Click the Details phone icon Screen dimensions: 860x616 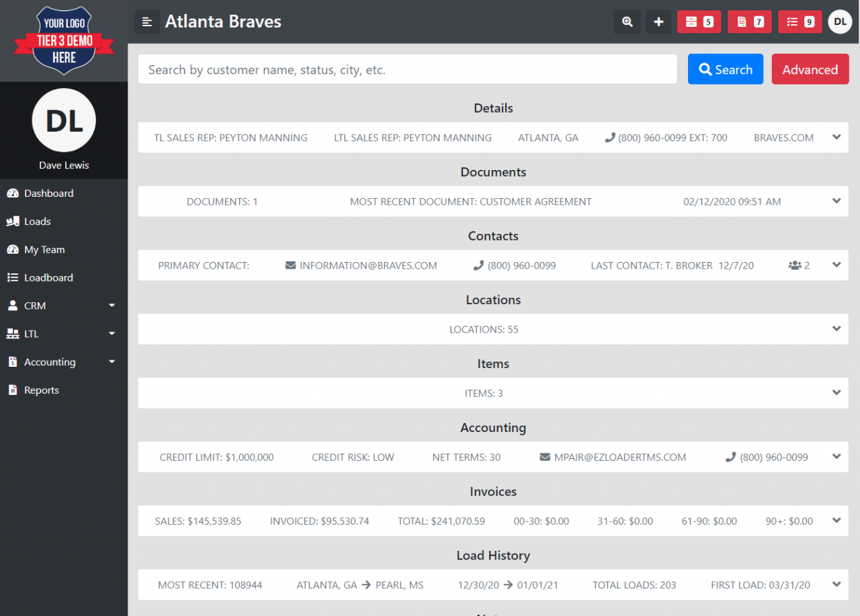(x=610, y=138)
